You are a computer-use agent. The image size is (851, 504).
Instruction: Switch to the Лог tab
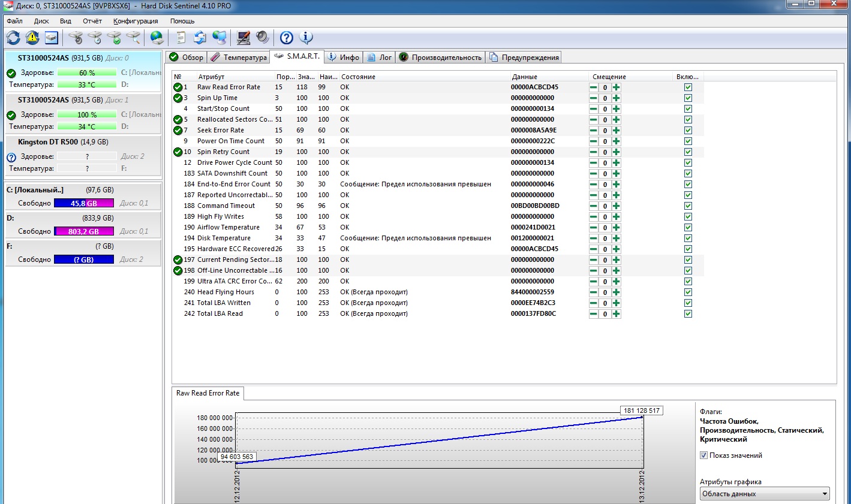click(x=379, y=58)
